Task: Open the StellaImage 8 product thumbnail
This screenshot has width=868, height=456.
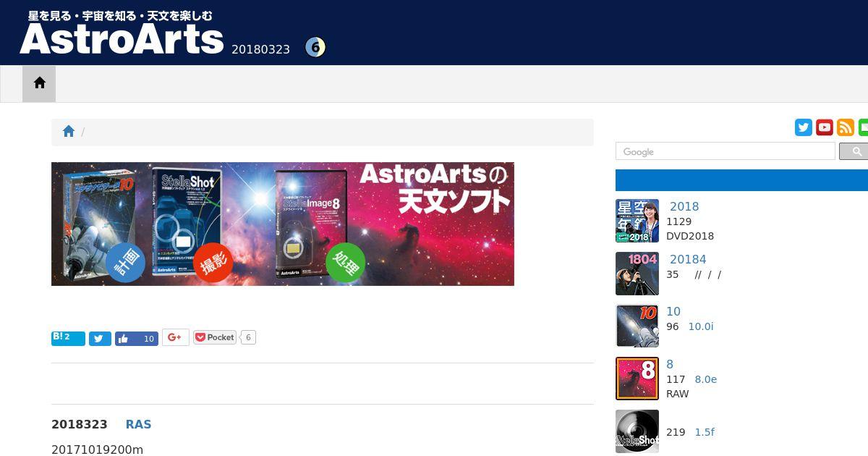Action: [x=637, y=379]
